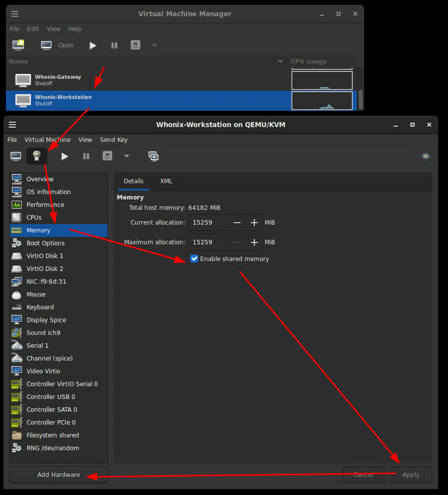Select Channel (spice) in the hardware list

click(x=59, y=358)
